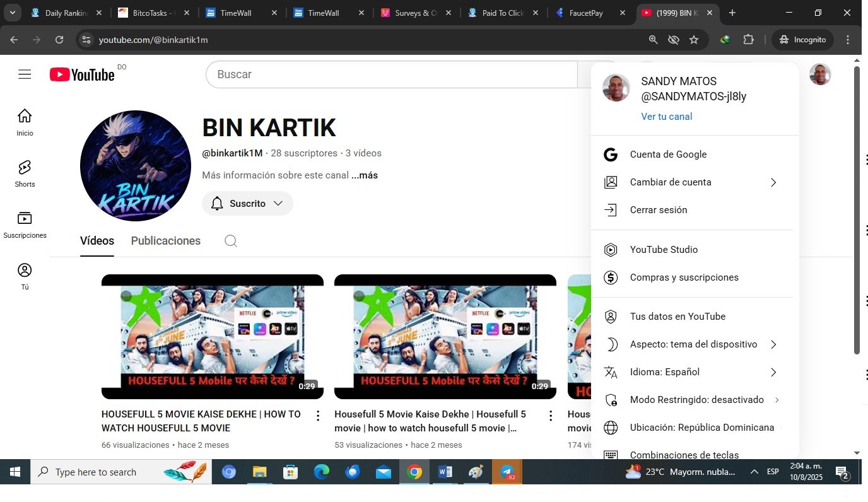Click account avatar in the top-right corner

pos(820,74)
